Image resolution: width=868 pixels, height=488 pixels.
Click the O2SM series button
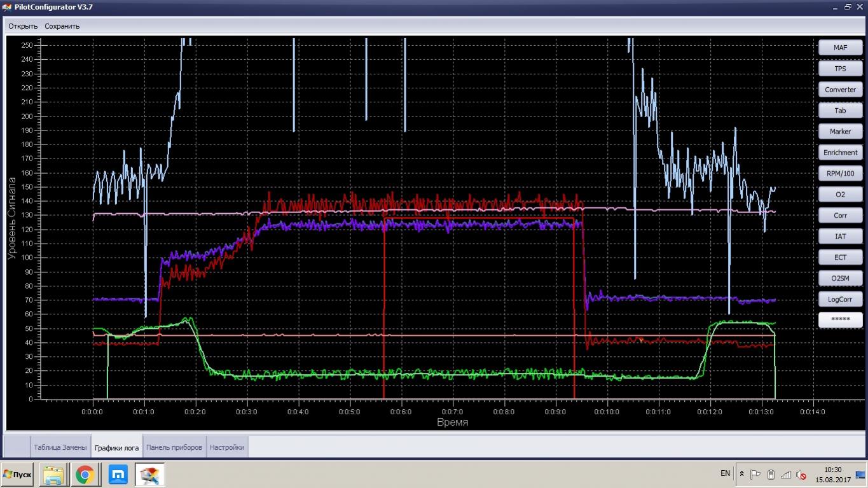point(840,279)
